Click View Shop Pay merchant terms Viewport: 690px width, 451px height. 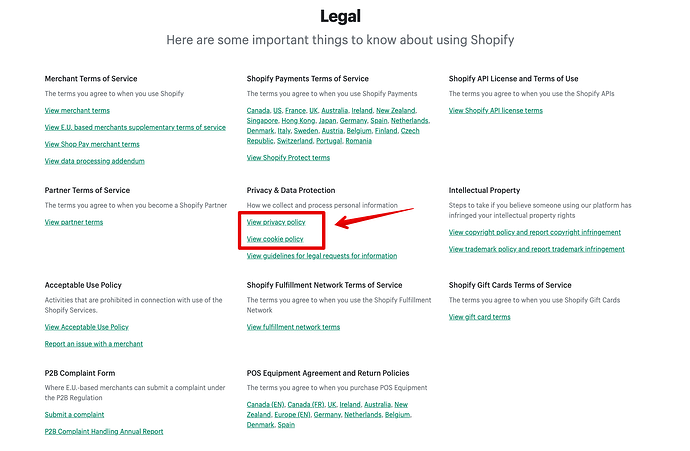pyautogui.click(x=93, y=144)
